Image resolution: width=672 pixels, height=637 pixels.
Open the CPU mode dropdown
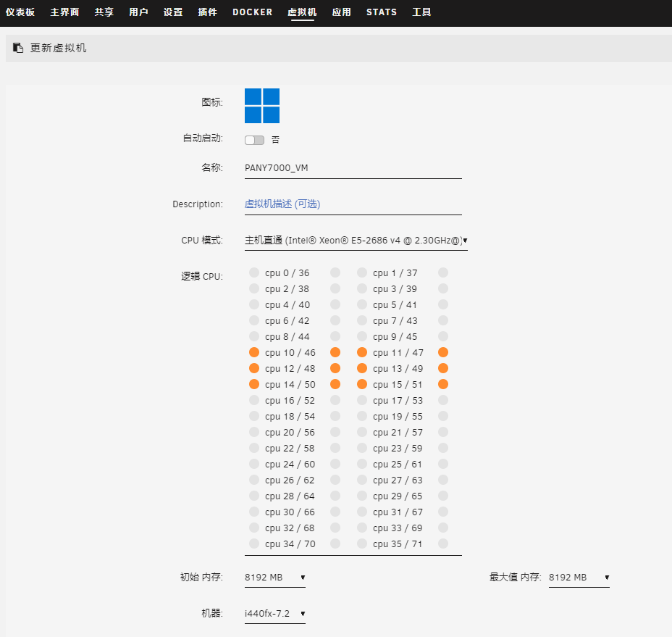(356, 241)
